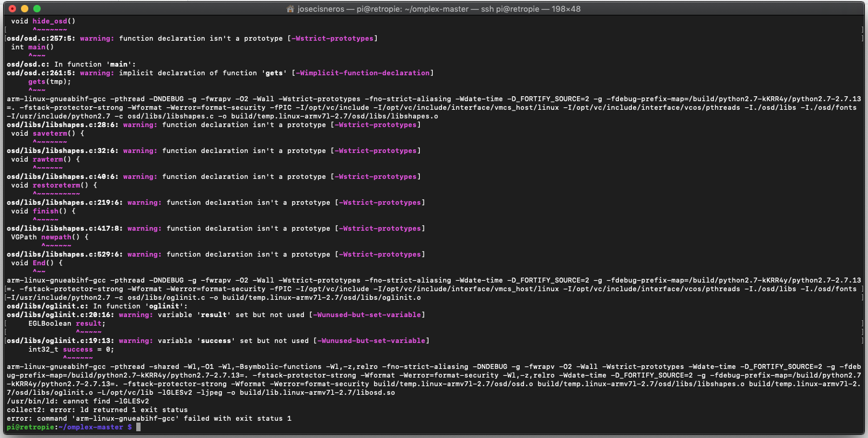Click the 'osd/osd.c:261:5:' warning location

(x=41, y=73)
